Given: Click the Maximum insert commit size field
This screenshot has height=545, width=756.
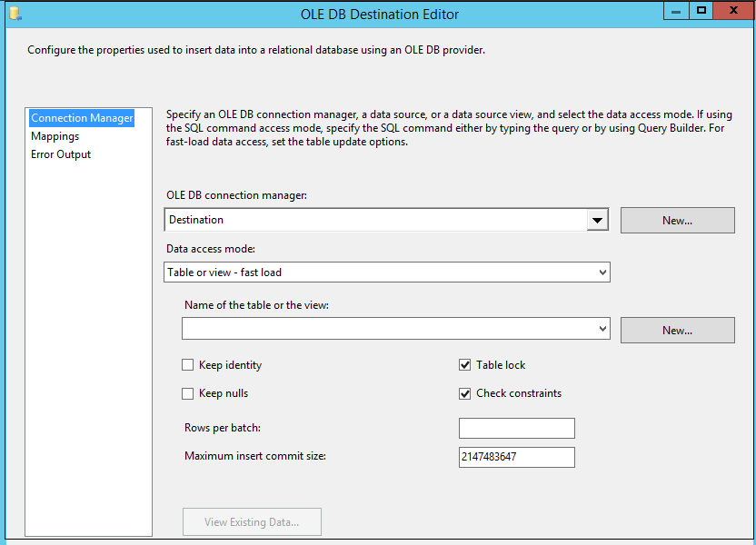Looking at the screenshot, I should (x=516, y=457).
